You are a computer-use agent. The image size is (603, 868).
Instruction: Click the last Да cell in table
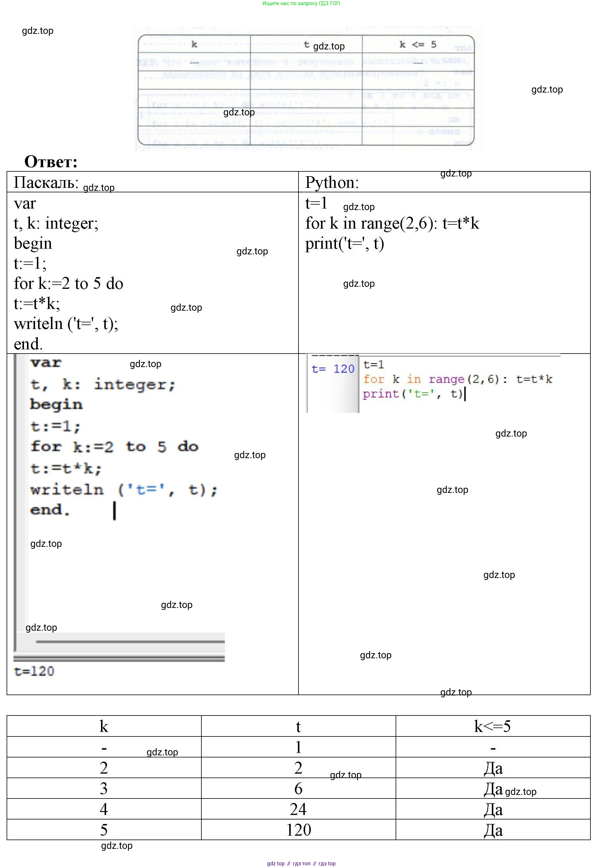(492, 830)
